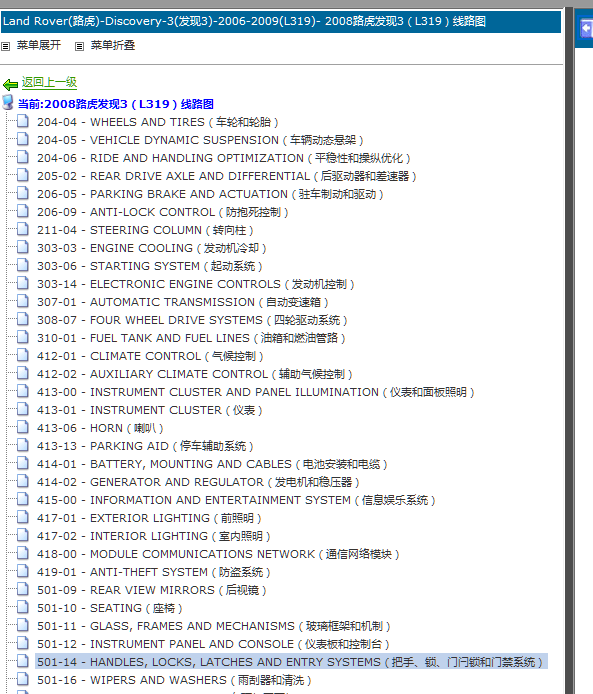Click document icon for 204-05 VEHICLE DYNAMIC SUSPENSION

(x=23, y=139)
